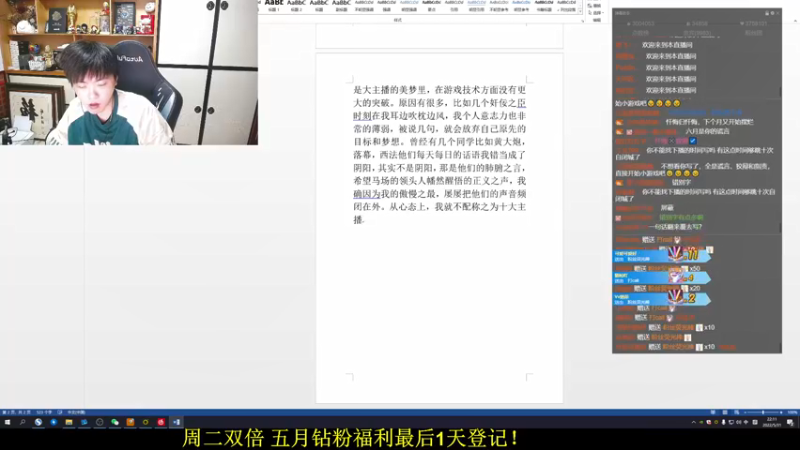
Task: Open the taskbar search icon
Action: pos(22,422)
